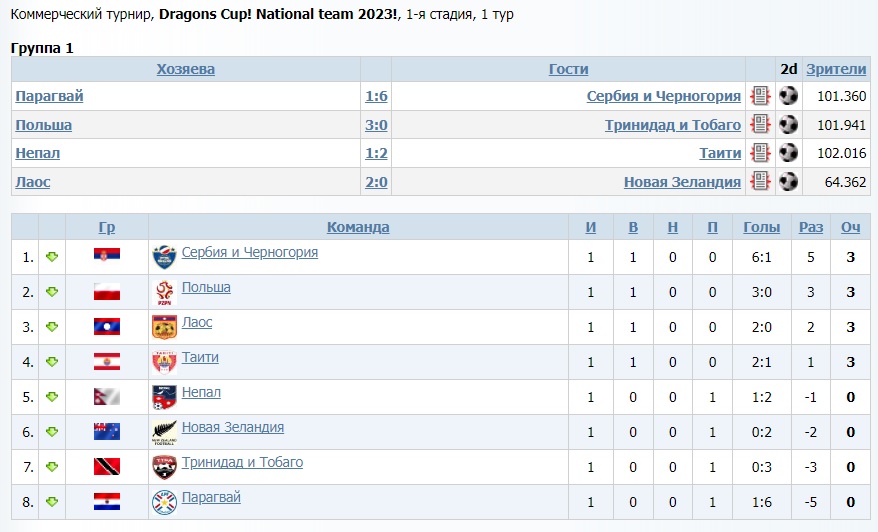The image size is (878, 532).
Task: Open the 1:6 match score link
Action: click(376, 96)
